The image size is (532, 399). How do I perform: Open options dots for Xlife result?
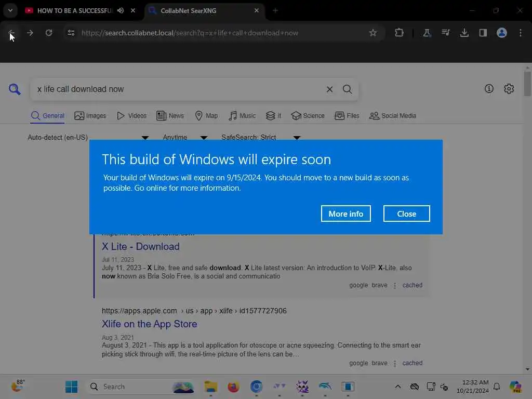pyautogui.click(x=395, y=363)
